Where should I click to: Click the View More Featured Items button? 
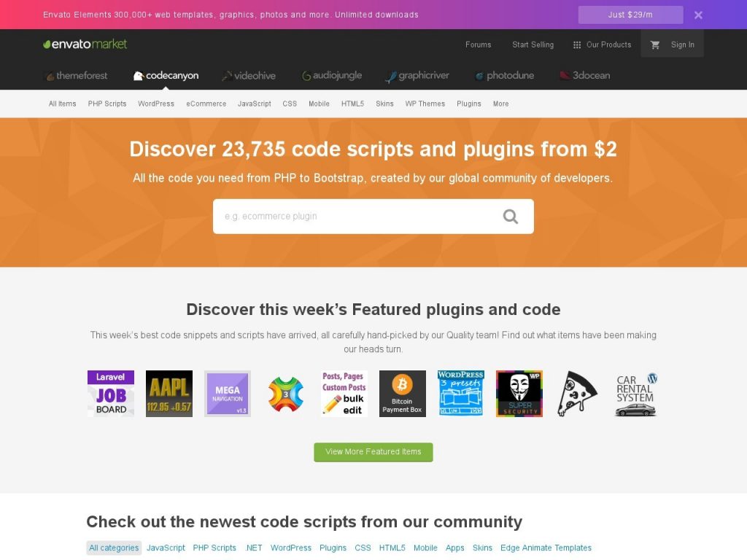click(373, 451)
